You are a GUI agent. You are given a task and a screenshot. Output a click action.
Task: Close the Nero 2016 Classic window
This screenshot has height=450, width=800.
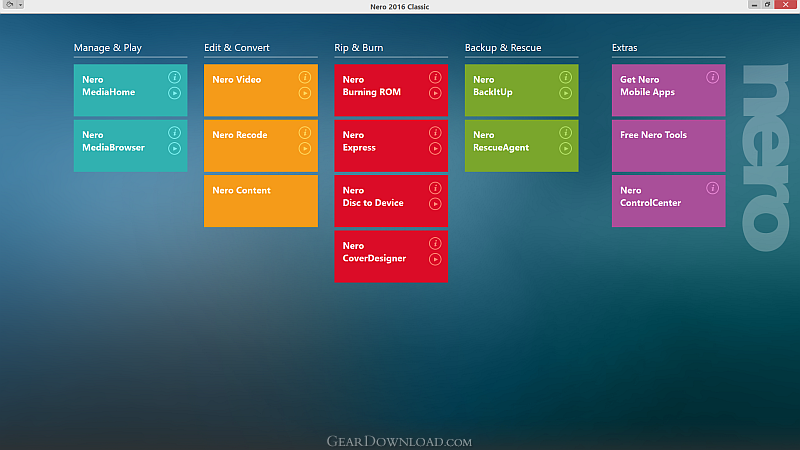786,5
